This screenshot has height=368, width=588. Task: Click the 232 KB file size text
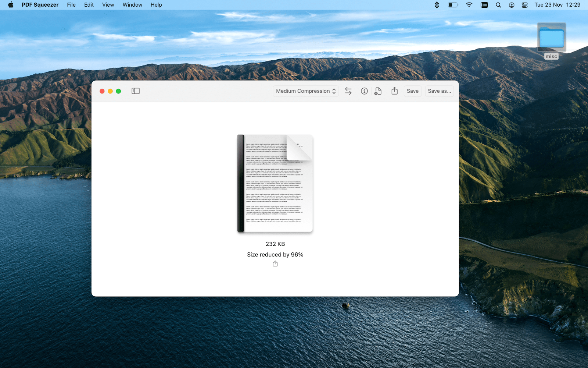click(275, 244)
